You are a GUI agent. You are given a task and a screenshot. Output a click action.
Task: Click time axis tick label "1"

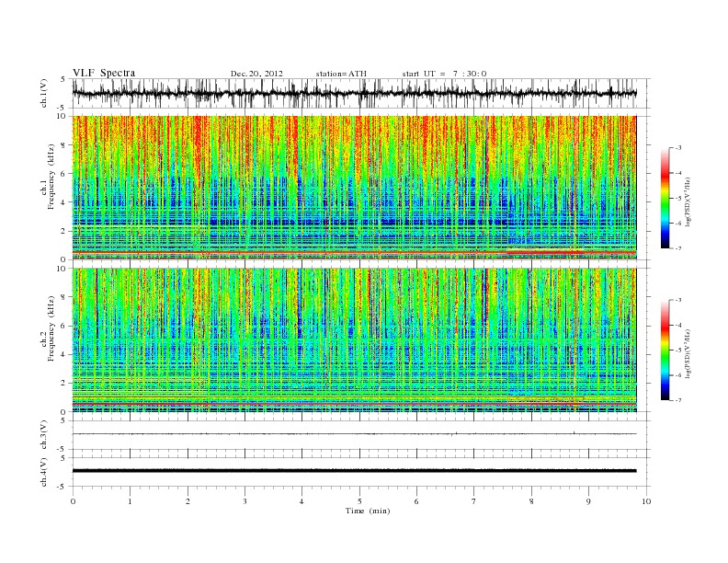130,501
